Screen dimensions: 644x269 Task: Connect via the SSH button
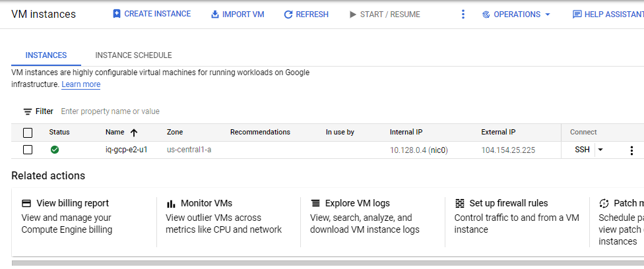click(x=582, y=150)
